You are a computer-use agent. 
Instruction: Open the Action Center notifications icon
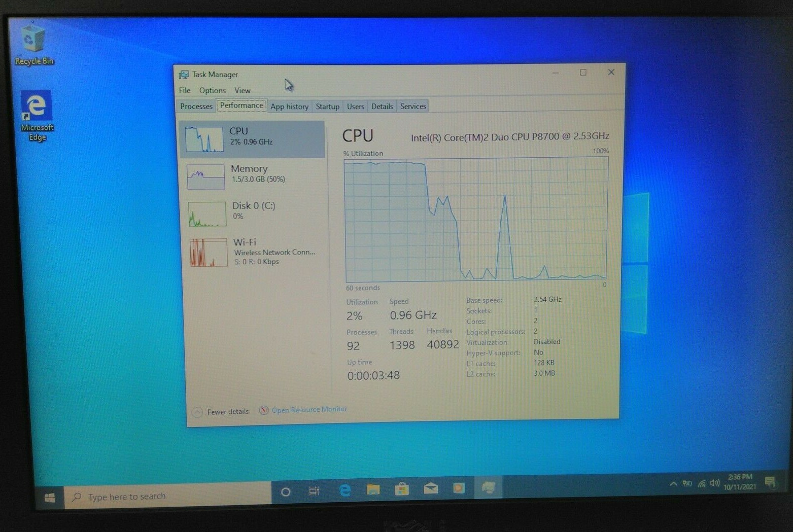tap(770, 481)
